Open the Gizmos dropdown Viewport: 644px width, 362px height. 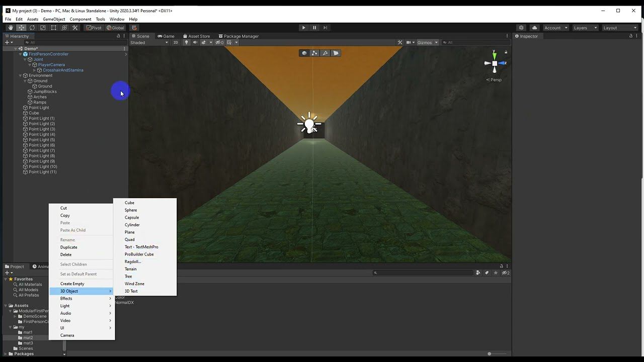[x=427, y=42]
